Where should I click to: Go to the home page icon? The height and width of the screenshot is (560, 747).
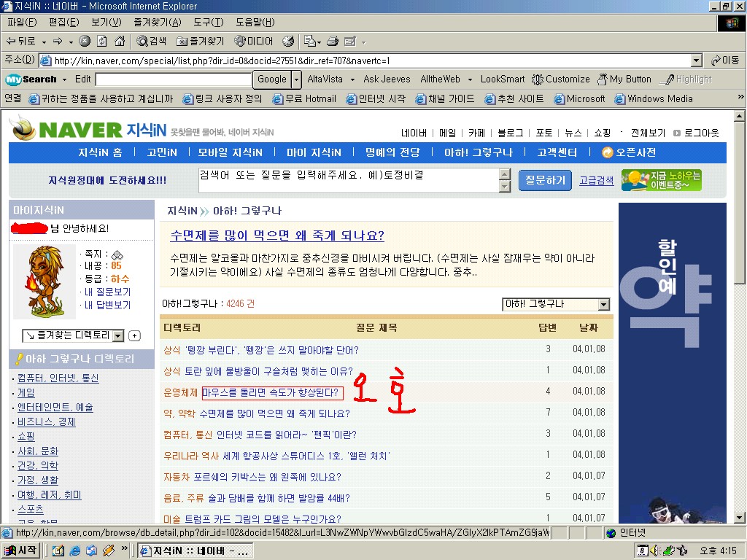click(x=120, y=42)
